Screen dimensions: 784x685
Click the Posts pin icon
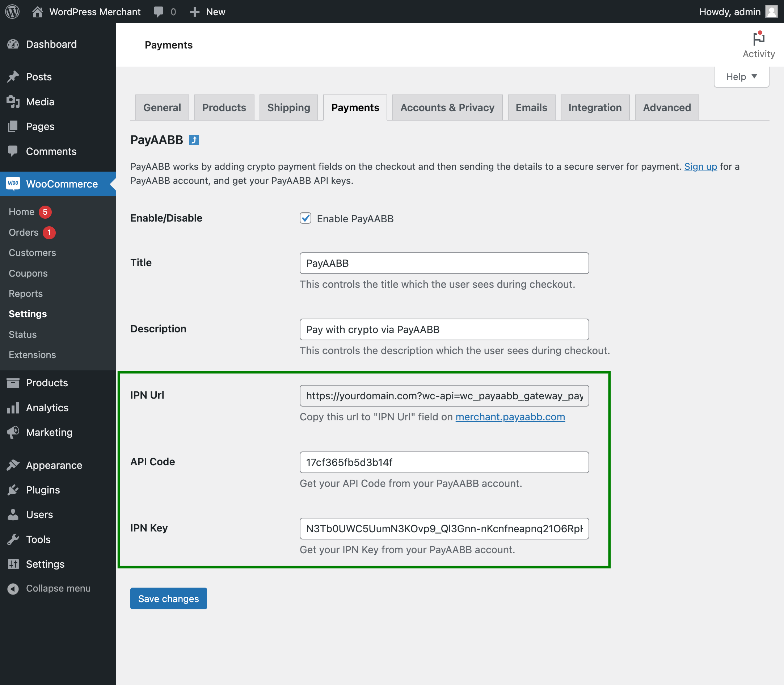point(13,77)
